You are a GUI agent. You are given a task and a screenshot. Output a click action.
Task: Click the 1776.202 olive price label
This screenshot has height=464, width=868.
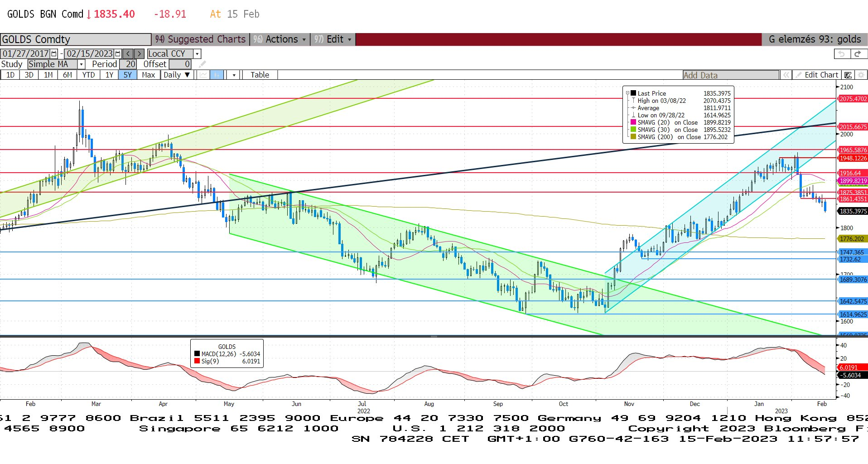click(853, 239)
